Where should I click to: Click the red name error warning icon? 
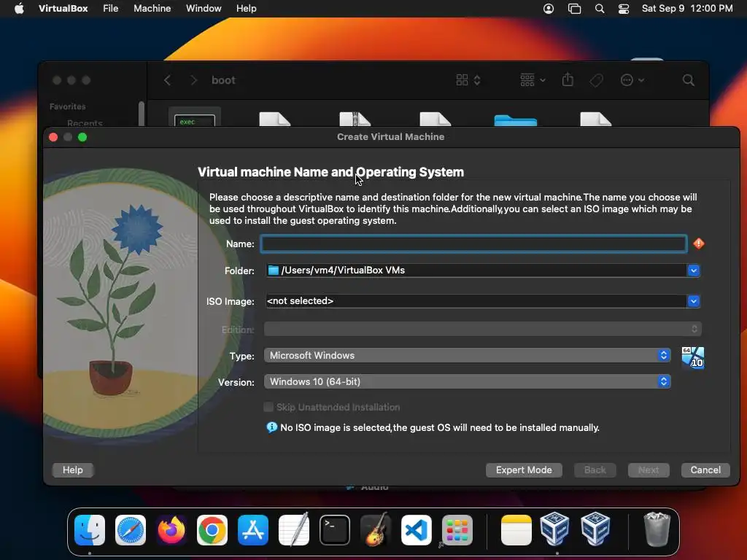click(x=698, y=244)
